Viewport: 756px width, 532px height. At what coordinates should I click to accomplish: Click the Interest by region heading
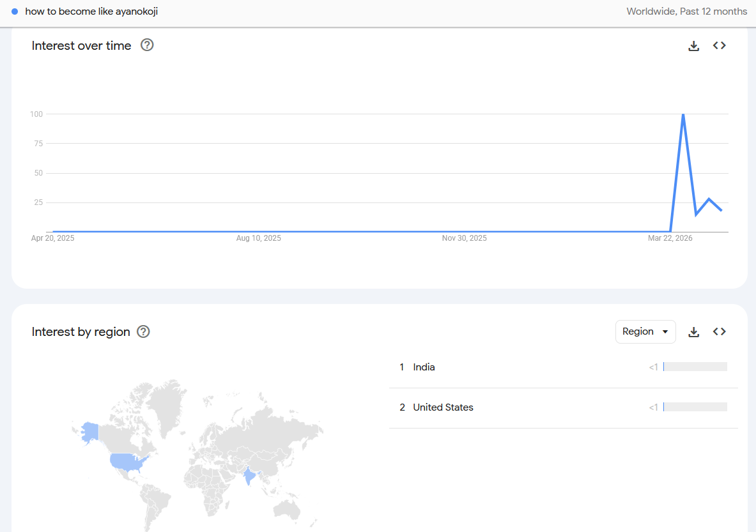pos(81,332)
